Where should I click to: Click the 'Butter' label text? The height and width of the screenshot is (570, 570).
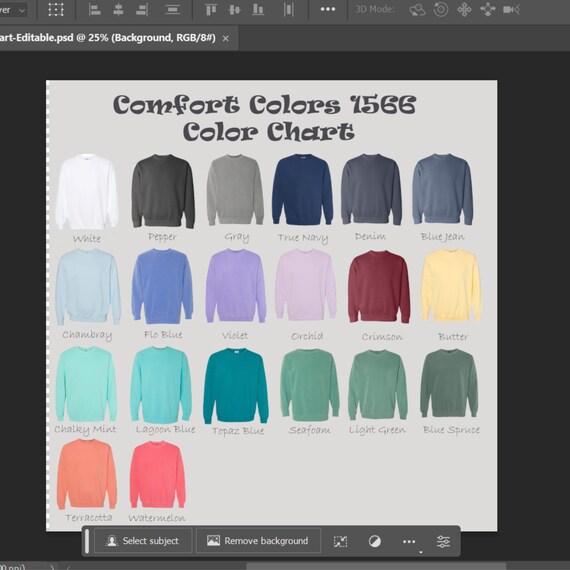(x=453, y=337)
